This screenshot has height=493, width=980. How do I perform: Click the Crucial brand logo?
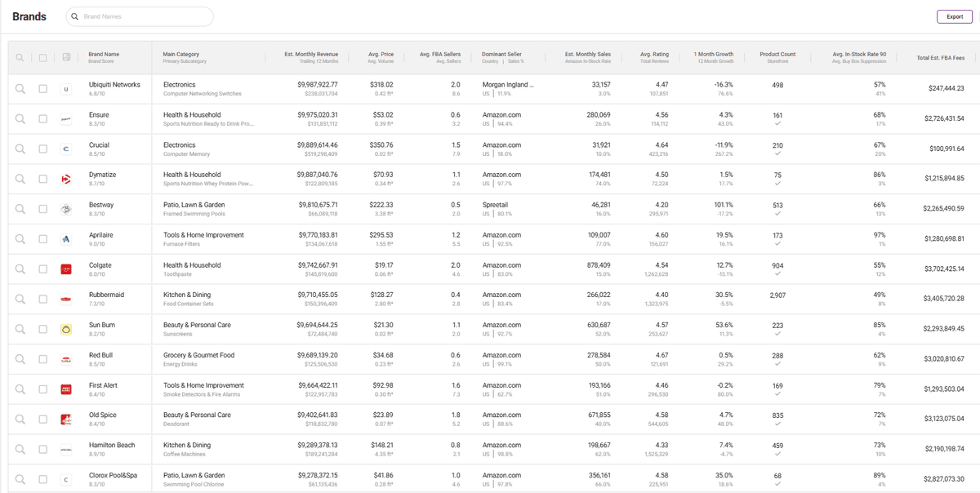pos(66,149)
